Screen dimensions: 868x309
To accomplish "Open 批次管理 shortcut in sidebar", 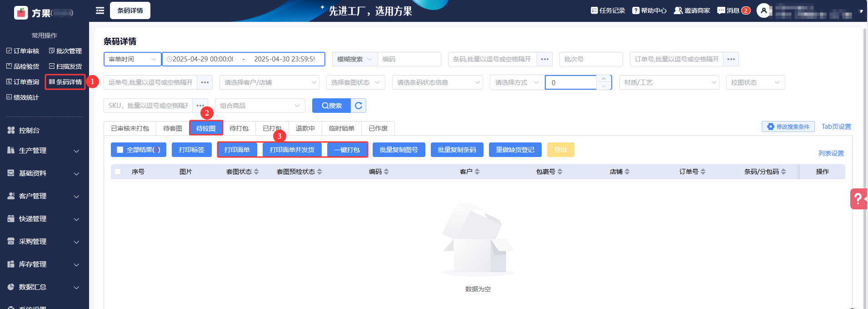I will click(65, 51).
